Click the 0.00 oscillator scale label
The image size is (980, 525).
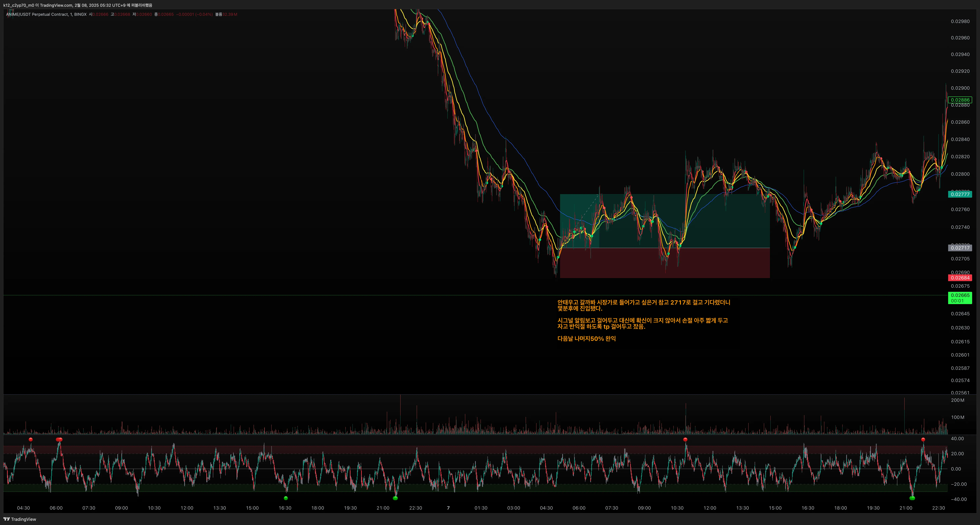[x=956, y=469]
